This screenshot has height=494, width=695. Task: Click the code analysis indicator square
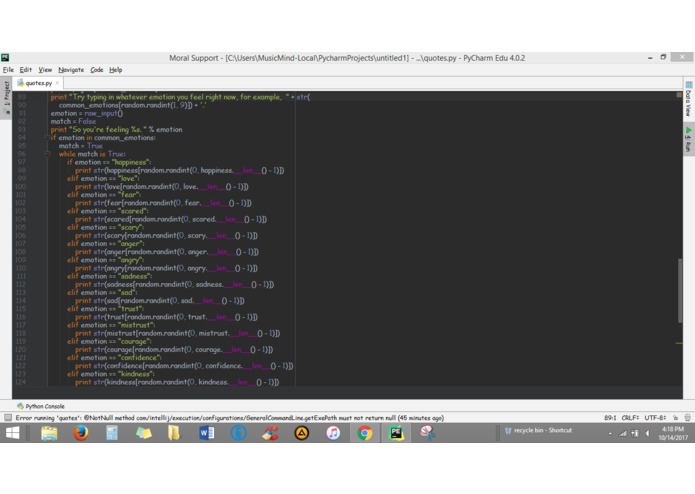point(679,95)
